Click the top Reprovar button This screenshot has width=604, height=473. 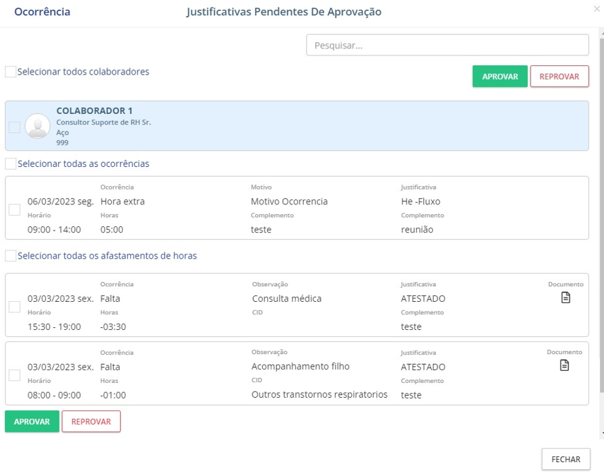(559, 77)
